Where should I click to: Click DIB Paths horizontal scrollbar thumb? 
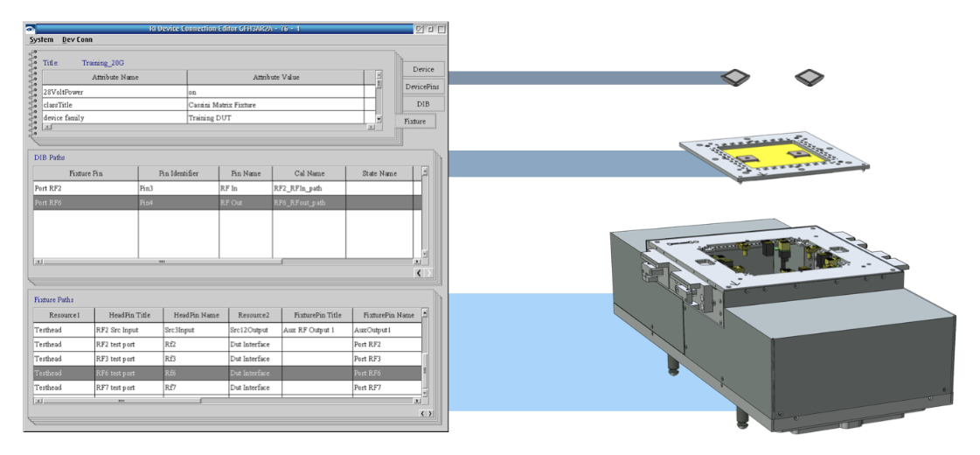(x=162, y=261)
